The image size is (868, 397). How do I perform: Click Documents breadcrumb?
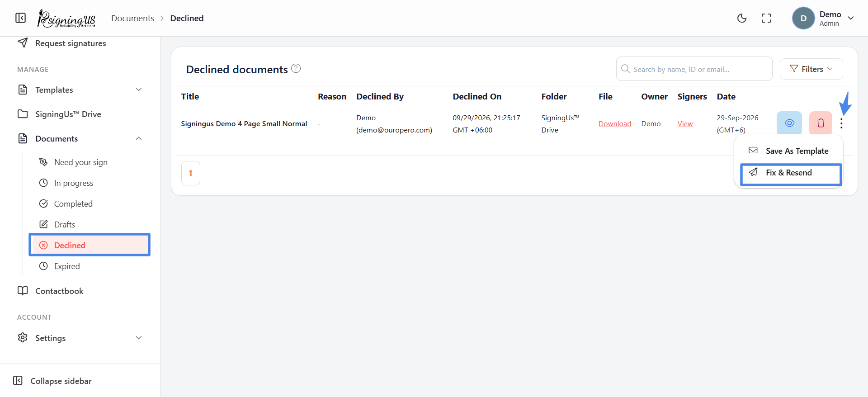(132, 18)
